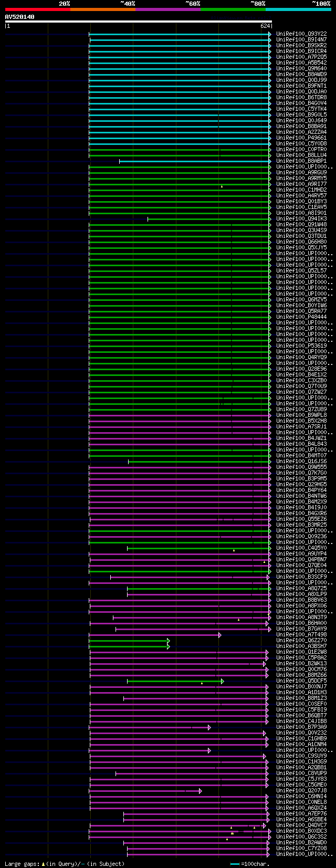The width and height of the screenshot is (336, 868).
Task: Select the UniRef100_A7P2Q5 label
Action: pos(301,57)
